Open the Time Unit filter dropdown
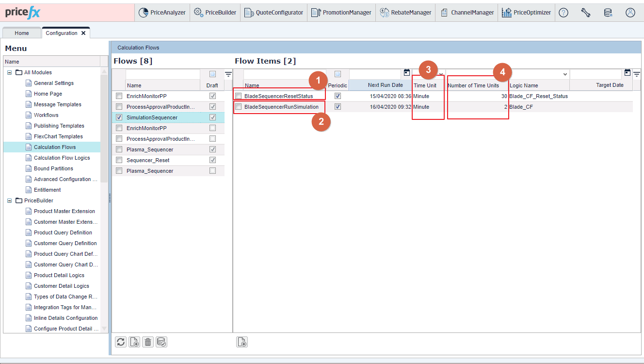 [x=441, y=74]
